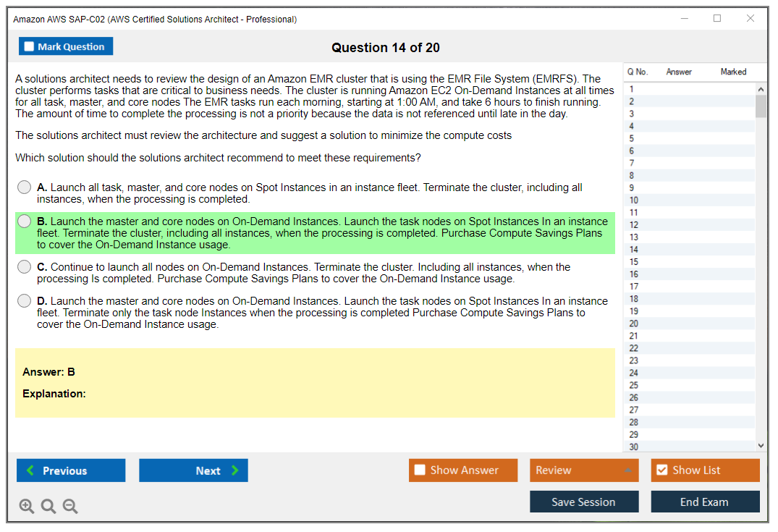Click the zoom out magnifier icon
The height and width of the screenshot is (532, 778).
pos(70,507)
